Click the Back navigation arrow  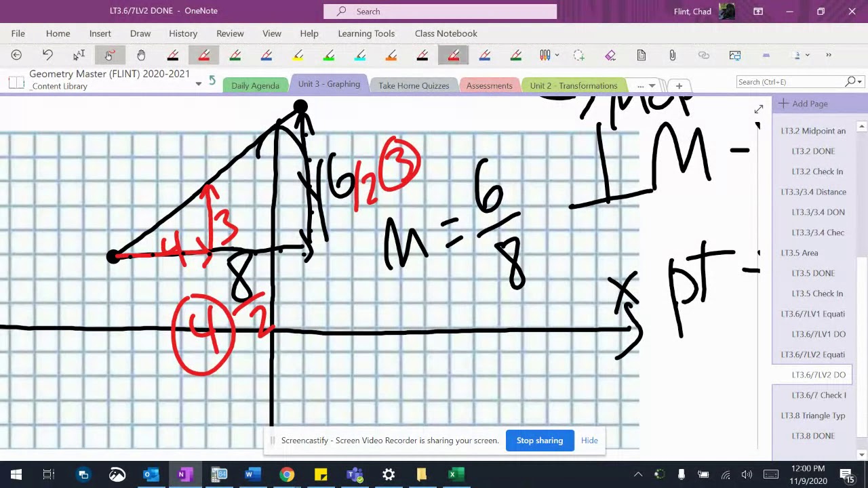tap(16, 55)
